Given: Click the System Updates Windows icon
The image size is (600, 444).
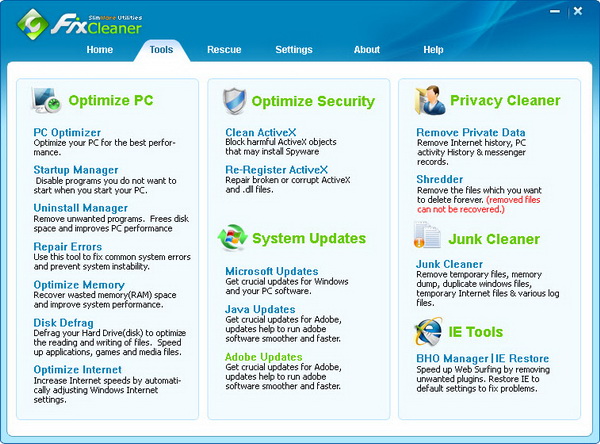Looking at the screenshot, I should [x=232, y=238].
